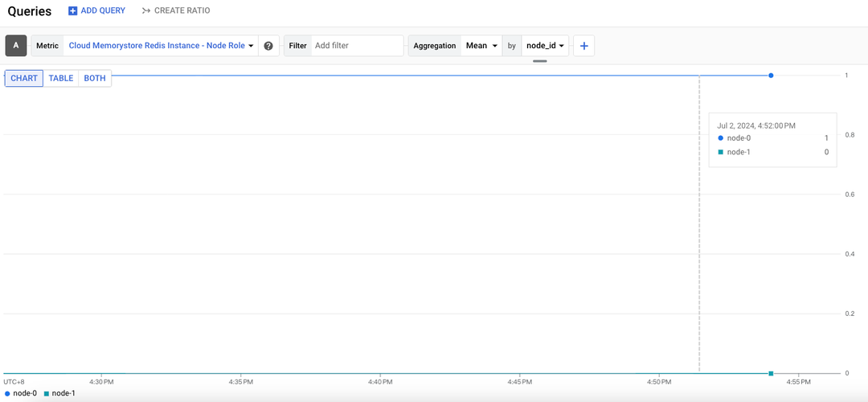Open the node_id group-by dropdown

click(547, 46)
